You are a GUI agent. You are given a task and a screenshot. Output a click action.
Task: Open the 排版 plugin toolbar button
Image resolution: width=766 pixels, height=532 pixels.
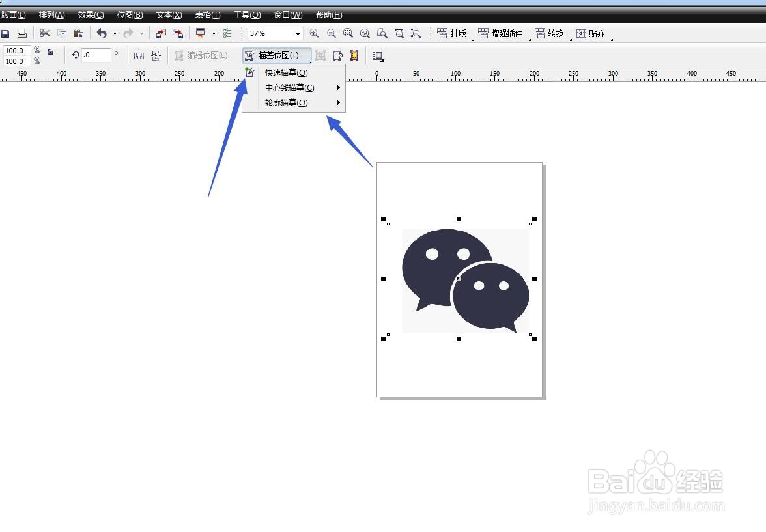(x=452, y=33)
